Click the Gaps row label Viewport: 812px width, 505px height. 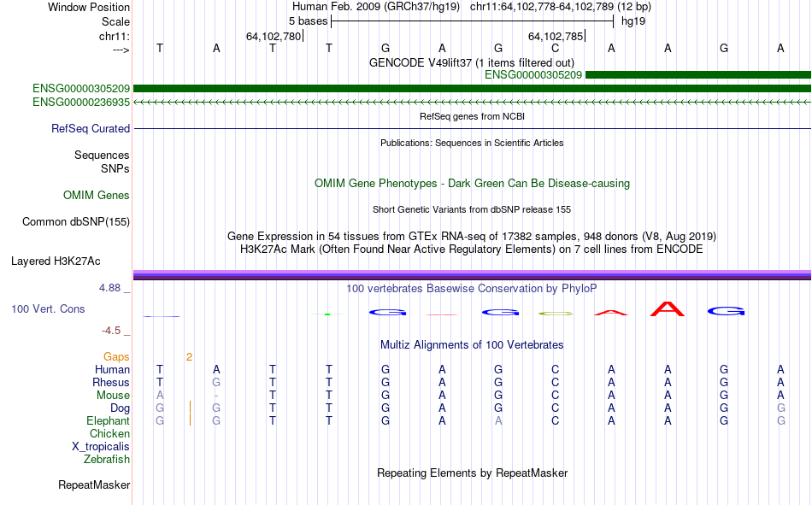point(116,357)
